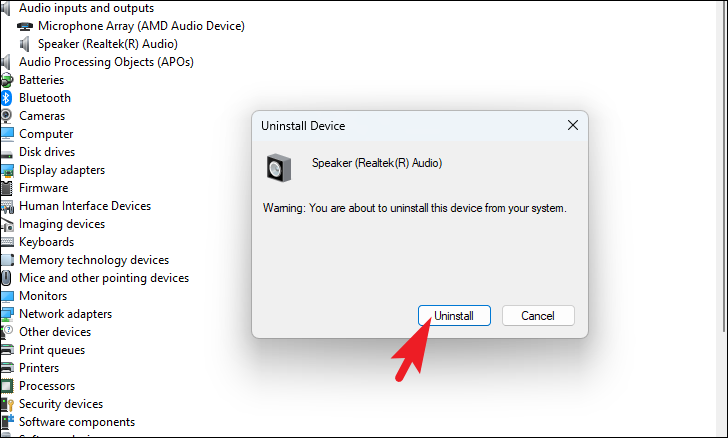This screenshot has height=438, width=728.
Task: Select the Microphone Array device icon
Action: [25, 26]
